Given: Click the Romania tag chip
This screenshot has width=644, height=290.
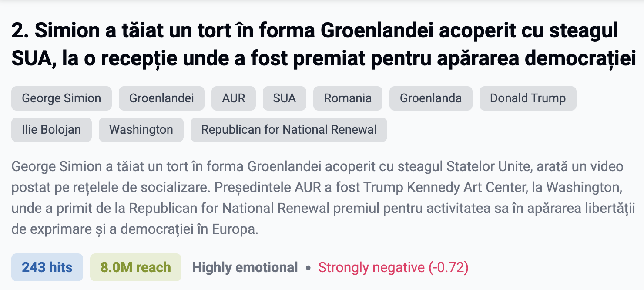Looking at the screenshot, I should [x=348, y=98].
